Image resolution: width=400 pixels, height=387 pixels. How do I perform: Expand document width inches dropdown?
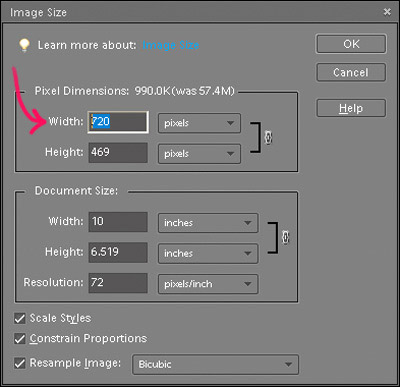pyautogui.click(x=208, y=223)
